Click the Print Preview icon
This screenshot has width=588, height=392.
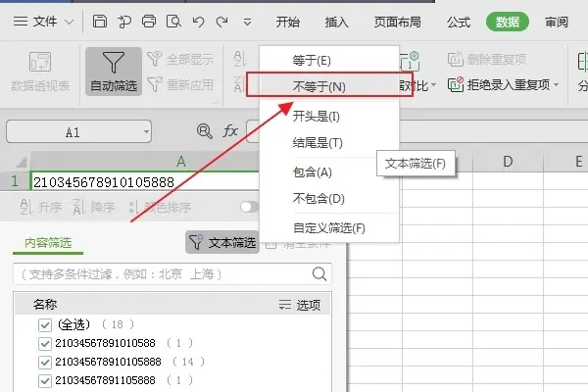173,22
